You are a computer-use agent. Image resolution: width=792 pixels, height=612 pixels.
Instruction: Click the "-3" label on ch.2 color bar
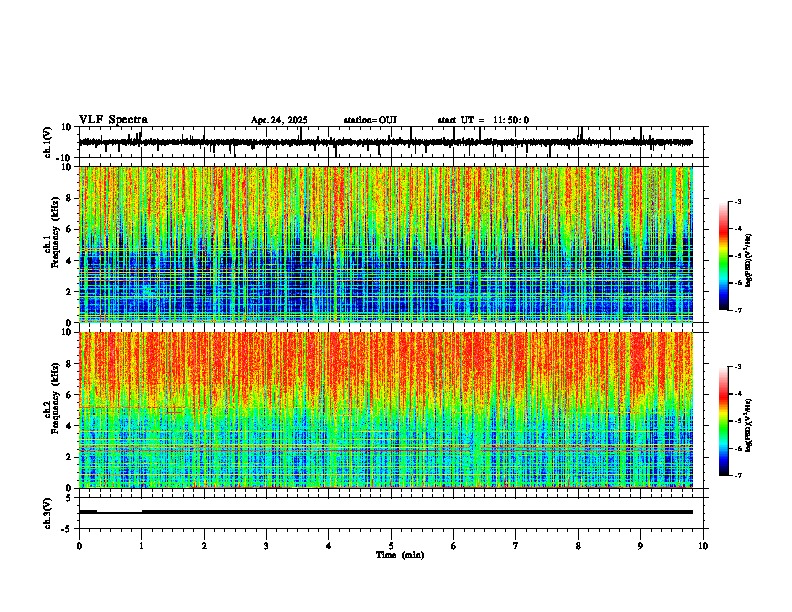(x=737, y=367)
